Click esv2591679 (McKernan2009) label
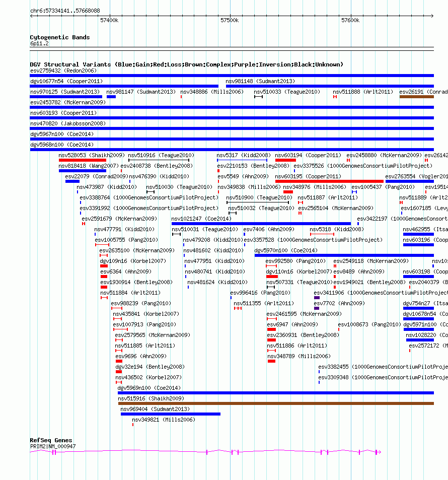Screen dimensions: 448x480 click(x=119, y=219)
